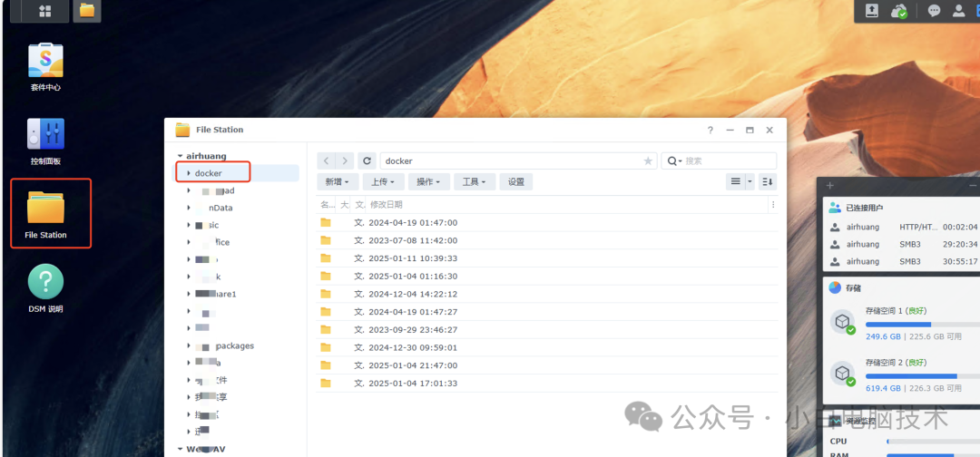Click the folder icon of the 2025-01-11 10:39:33 row
The width and height of the screenshot is (980, 457).
pos(326,258)
